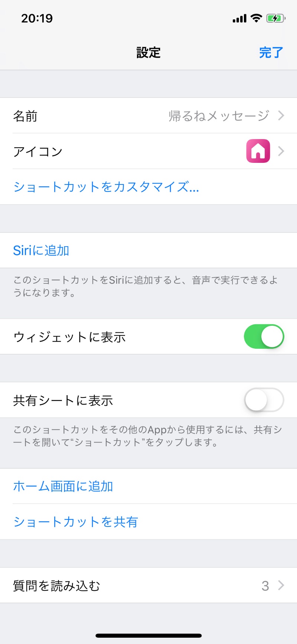
Task: Tap Siriに追加
Action: tap(41, 250)
